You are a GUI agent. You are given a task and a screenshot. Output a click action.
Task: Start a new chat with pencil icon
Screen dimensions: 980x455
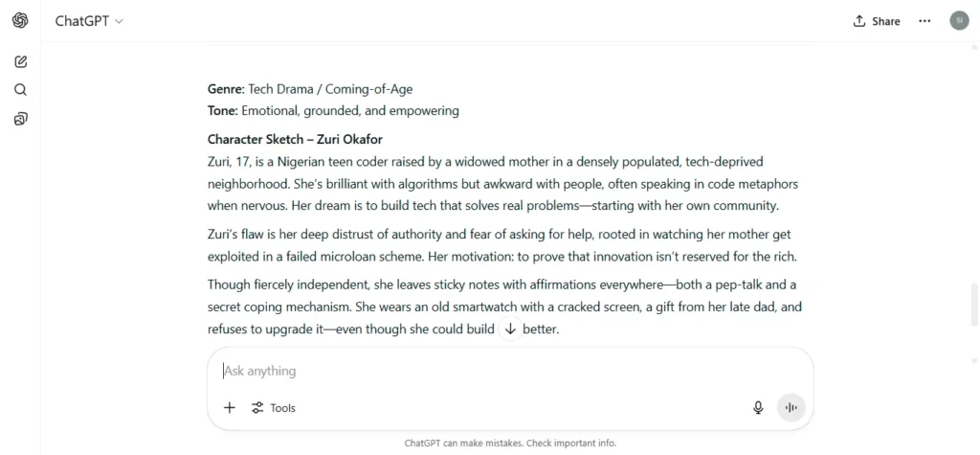[20, 61]
